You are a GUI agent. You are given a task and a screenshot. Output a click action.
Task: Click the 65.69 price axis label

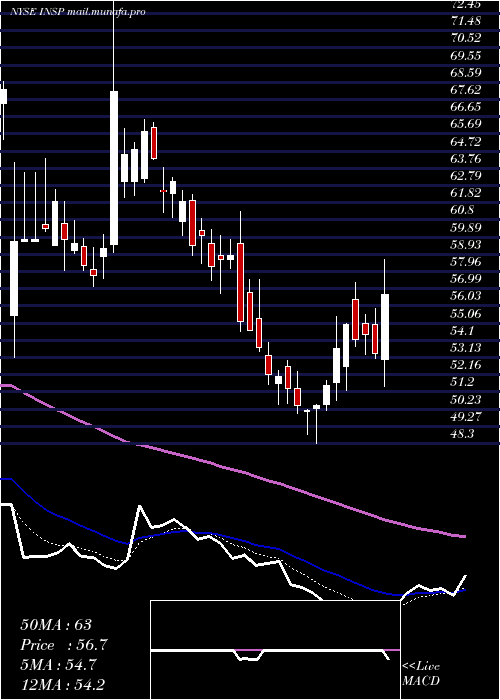(x=466, y=124)
